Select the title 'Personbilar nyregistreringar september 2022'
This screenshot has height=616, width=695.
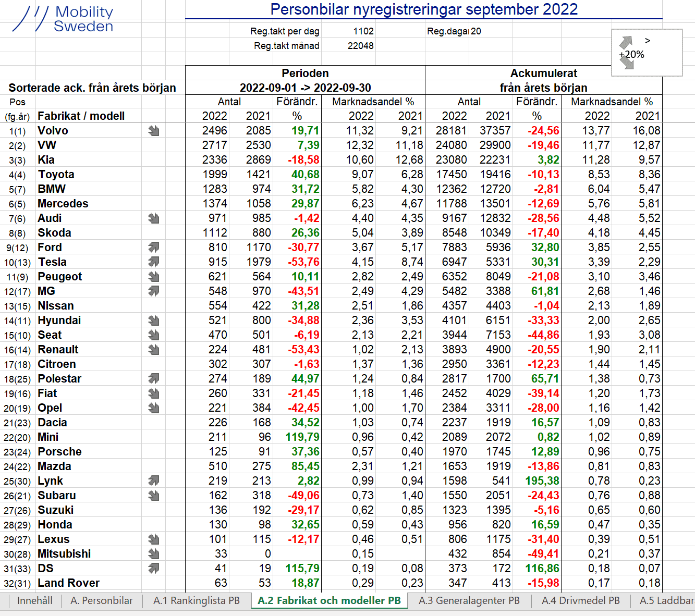tap(424, 9)
